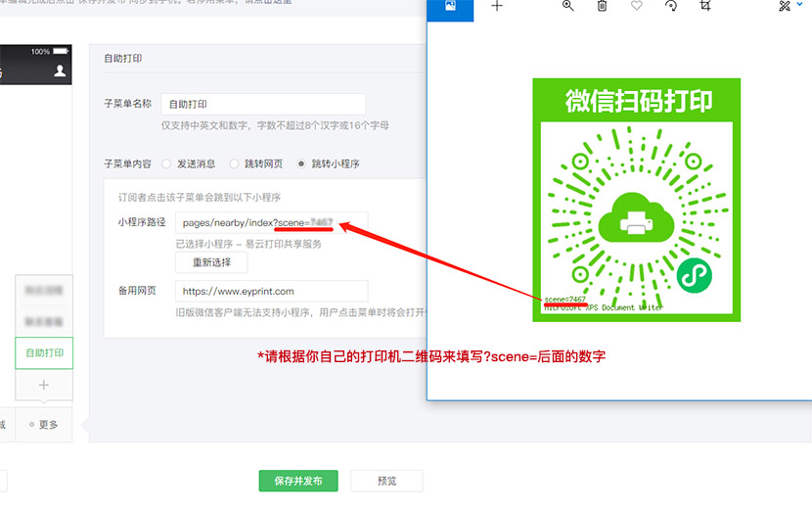Select the 跳转小程序 radio option
This screenshot has width=812, height=511.
coord(301,163)
